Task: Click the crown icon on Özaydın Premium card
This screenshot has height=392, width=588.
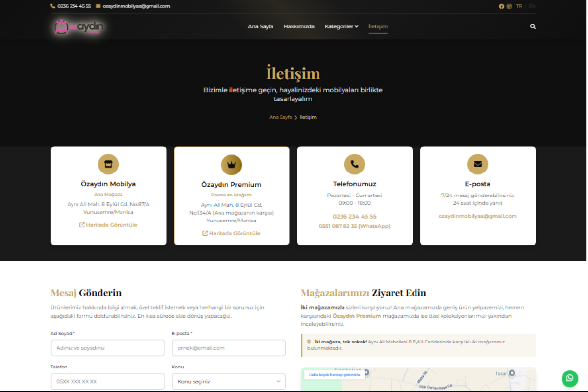Action: [x=231, y=164]
